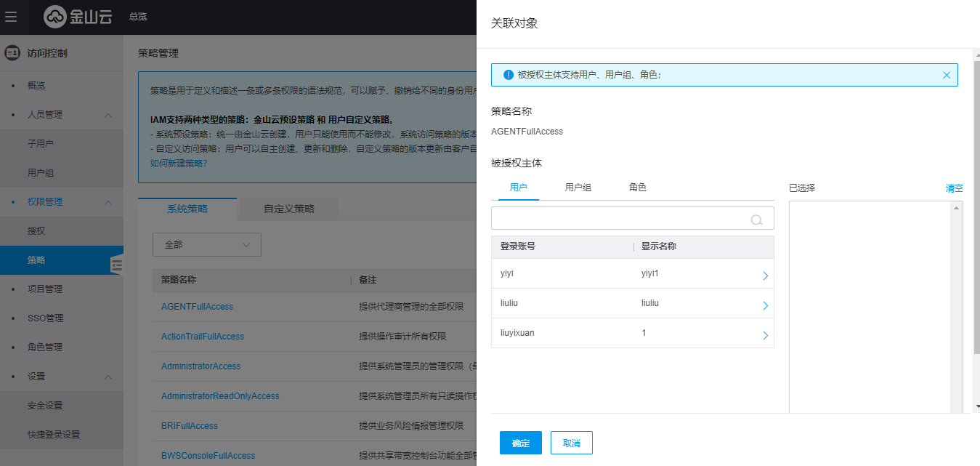Open 总览 in the top bar
Screen dimensions: 980x466
click(x=138, y=17)
